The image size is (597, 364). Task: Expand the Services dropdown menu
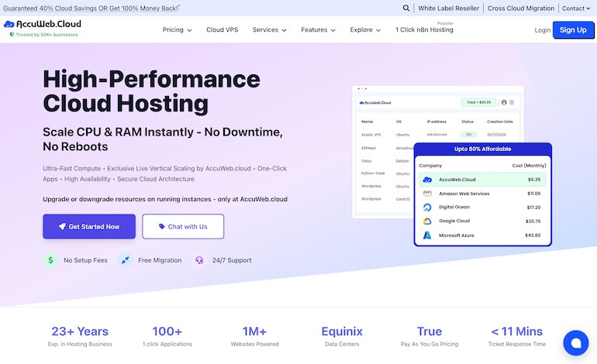pyautogui.click(x=269, y=29)
